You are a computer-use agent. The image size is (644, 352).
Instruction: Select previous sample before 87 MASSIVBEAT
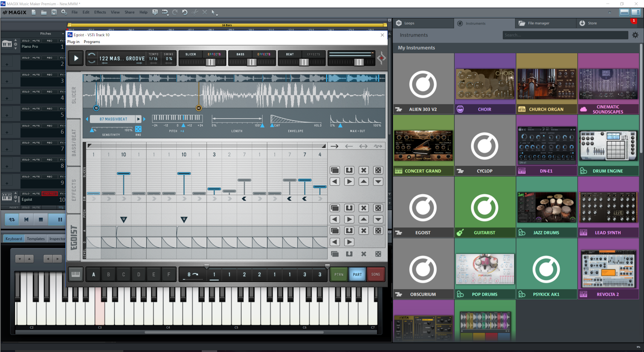click(x=87, y=119)
